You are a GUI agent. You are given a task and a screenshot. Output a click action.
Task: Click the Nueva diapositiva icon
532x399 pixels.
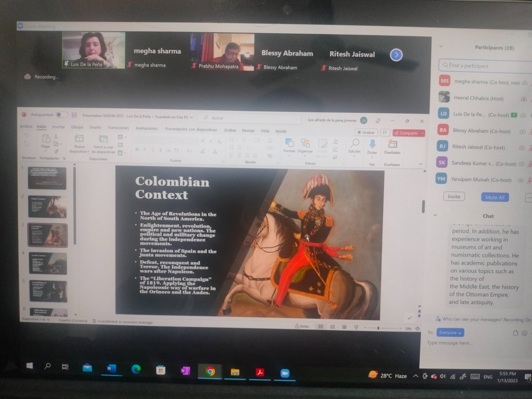(79, 139)
